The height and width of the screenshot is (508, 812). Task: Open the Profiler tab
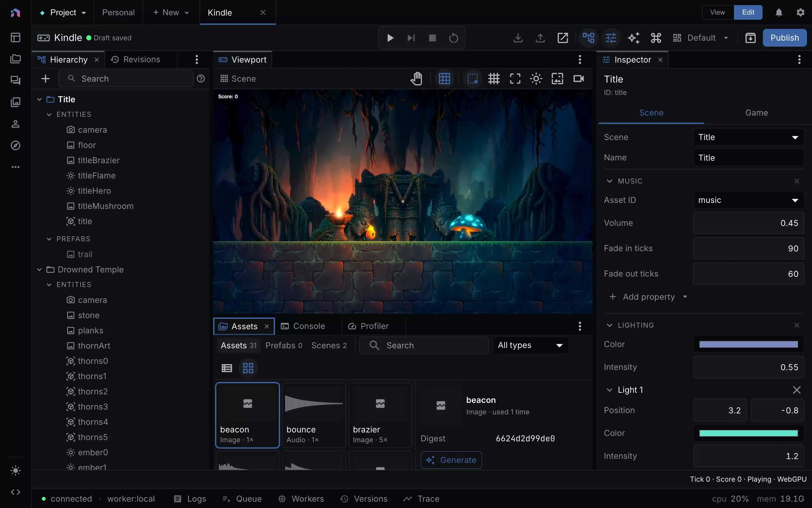click(x=368, y=326)
